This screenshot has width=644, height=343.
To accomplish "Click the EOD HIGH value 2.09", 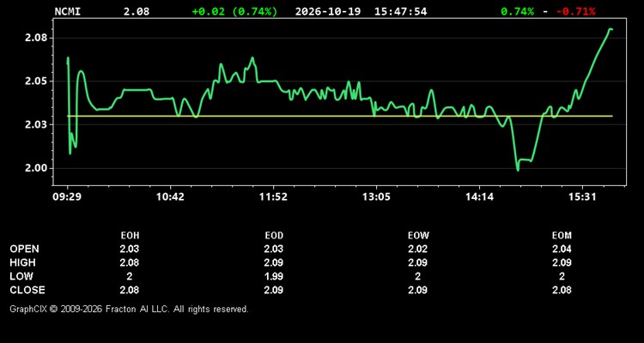I will 274,262.
